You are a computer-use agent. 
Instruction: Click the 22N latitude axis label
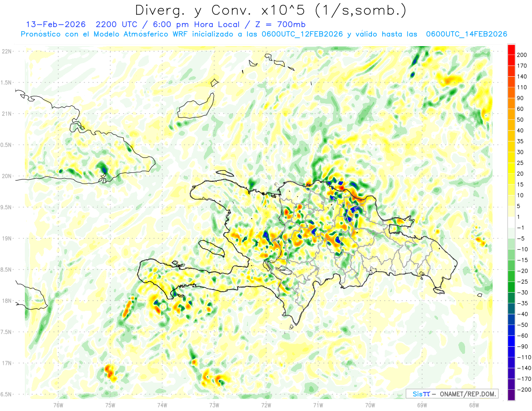pyautogui.click(x=7, y=51)
